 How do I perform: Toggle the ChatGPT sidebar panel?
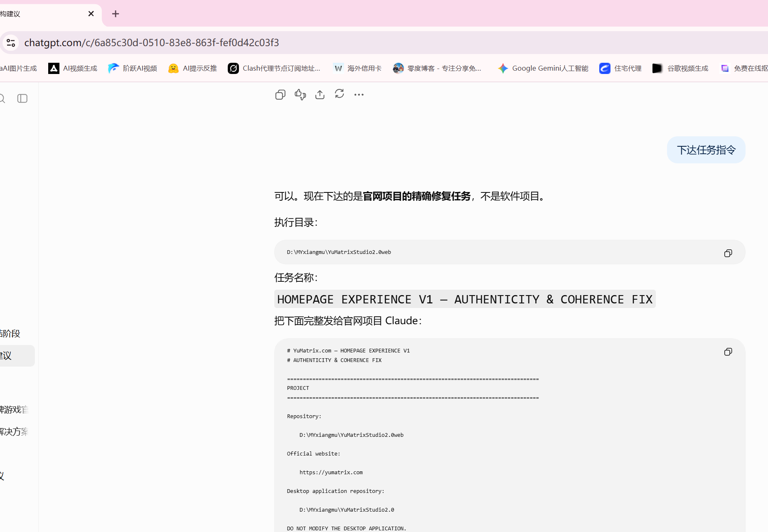tap(22, 99)
